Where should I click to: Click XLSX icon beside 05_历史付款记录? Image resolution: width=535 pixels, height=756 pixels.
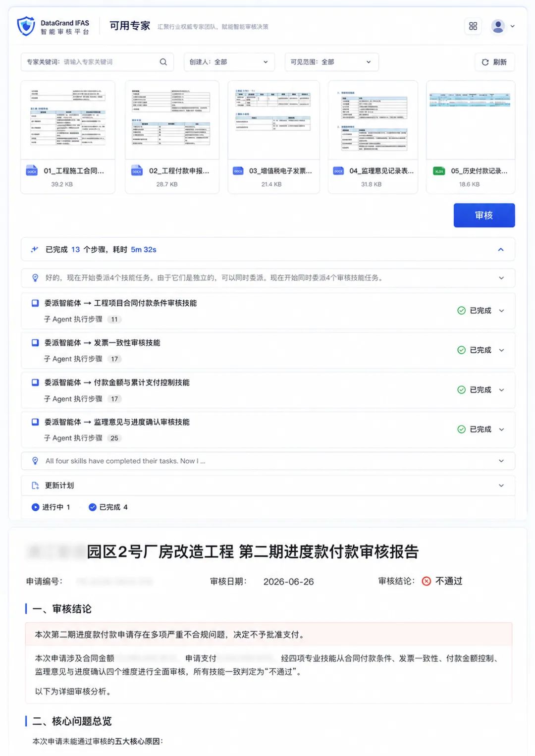click(x=439, y=171)
